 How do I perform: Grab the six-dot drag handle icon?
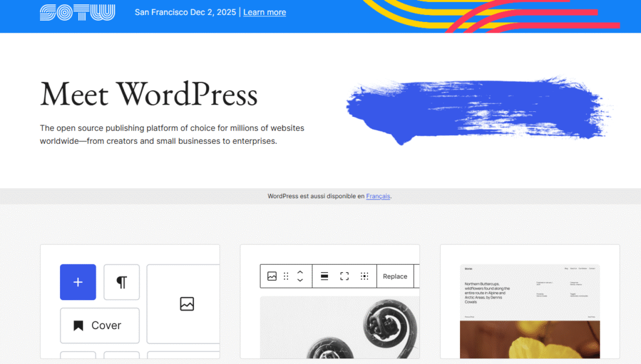click(x=286, y=276)
